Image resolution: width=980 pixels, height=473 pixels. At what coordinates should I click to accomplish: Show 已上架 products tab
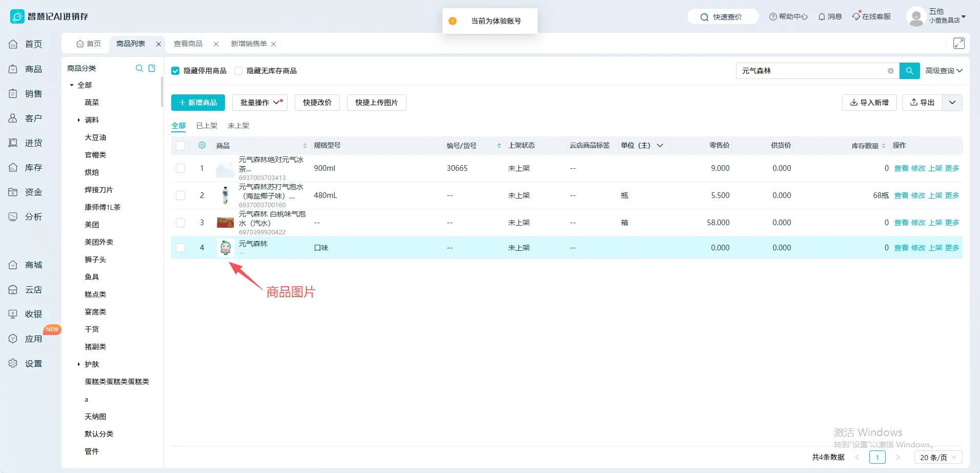coord(207,126)
